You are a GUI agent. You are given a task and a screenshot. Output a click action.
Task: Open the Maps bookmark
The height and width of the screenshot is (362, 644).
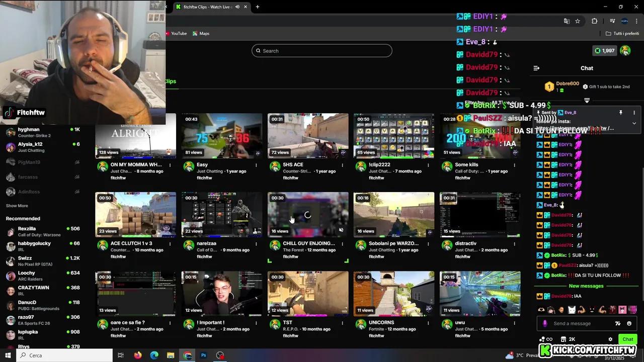pos(201,34)
